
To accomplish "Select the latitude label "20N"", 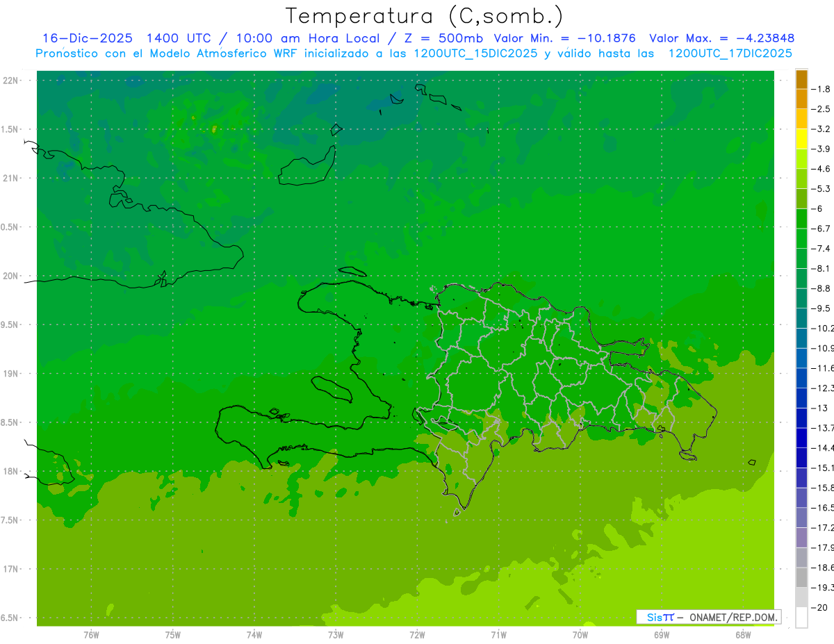I will [x=10, y=276].
